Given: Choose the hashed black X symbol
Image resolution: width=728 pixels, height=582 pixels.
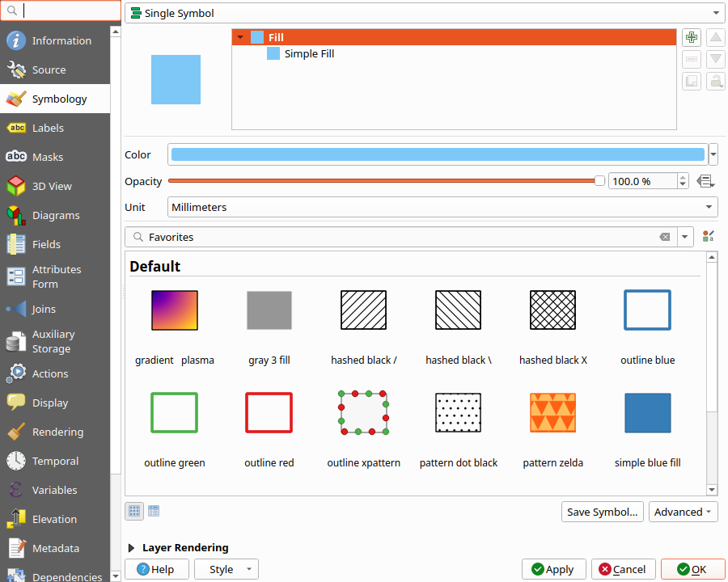Looking at the screenshot, I should [553, 327].
